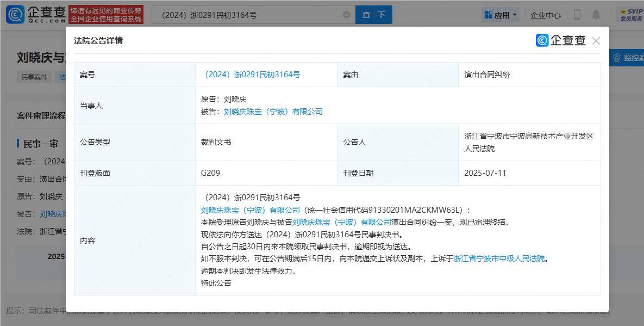The height and width of the screenshot is (326, 644).
Task: Open the case number link (2024)浙0291民初3164号
Action: pos(252,75)
